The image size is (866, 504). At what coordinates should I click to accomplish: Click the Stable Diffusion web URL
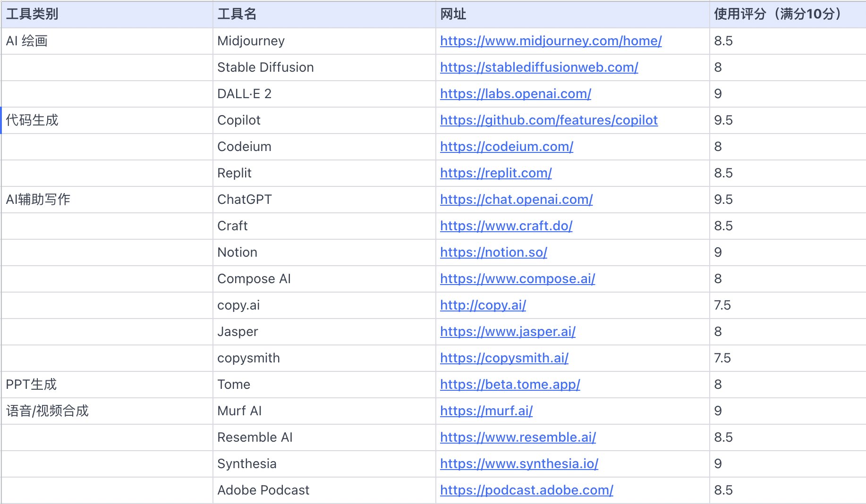click(x=539, y=67)
